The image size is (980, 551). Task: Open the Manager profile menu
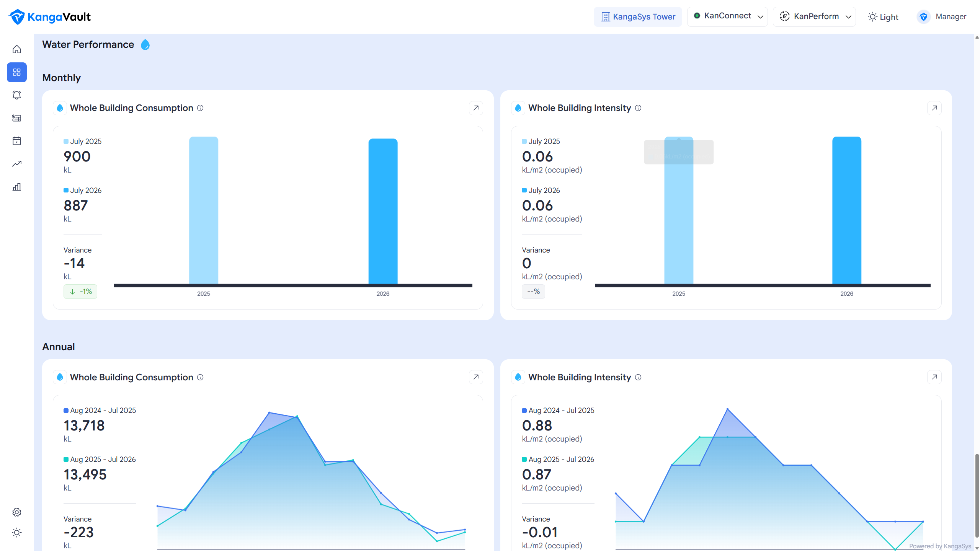point(942,16)
